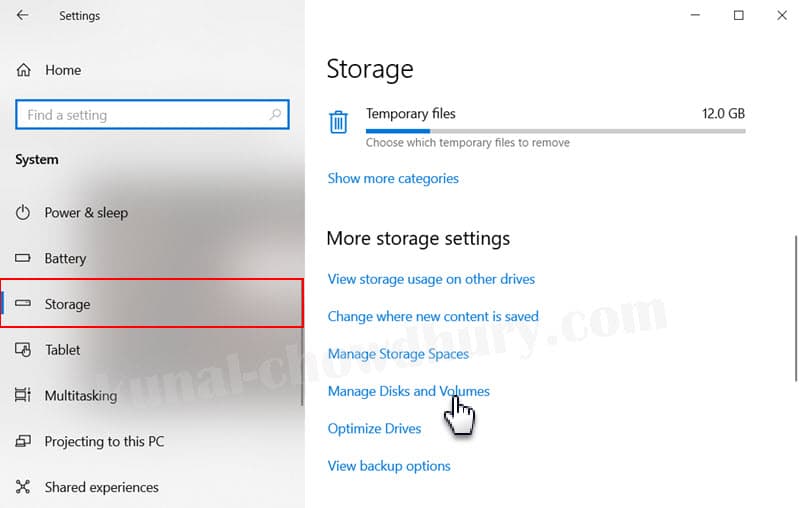Click the Home icon in sidebar
799x508 pixels.
(24, 70)
